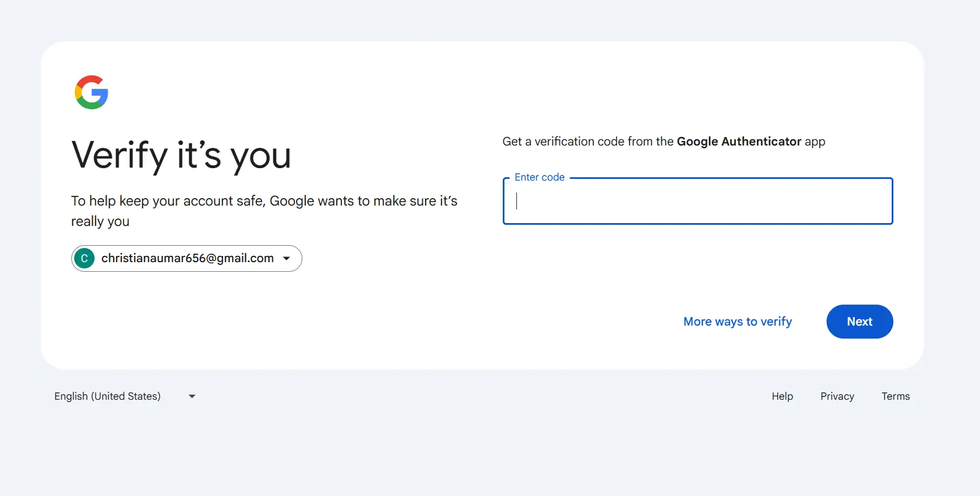
Task: Click the Next button
Action: point(859,322)
